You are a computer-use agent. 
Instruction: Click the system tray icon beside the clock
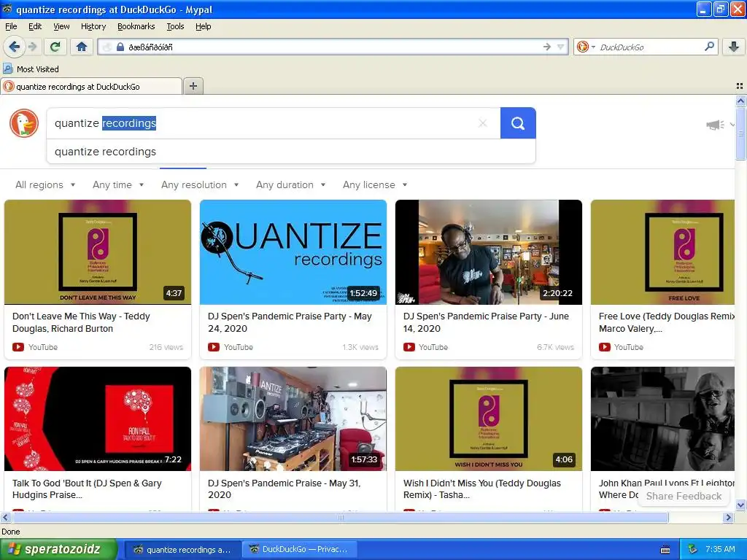click(693, 549)
